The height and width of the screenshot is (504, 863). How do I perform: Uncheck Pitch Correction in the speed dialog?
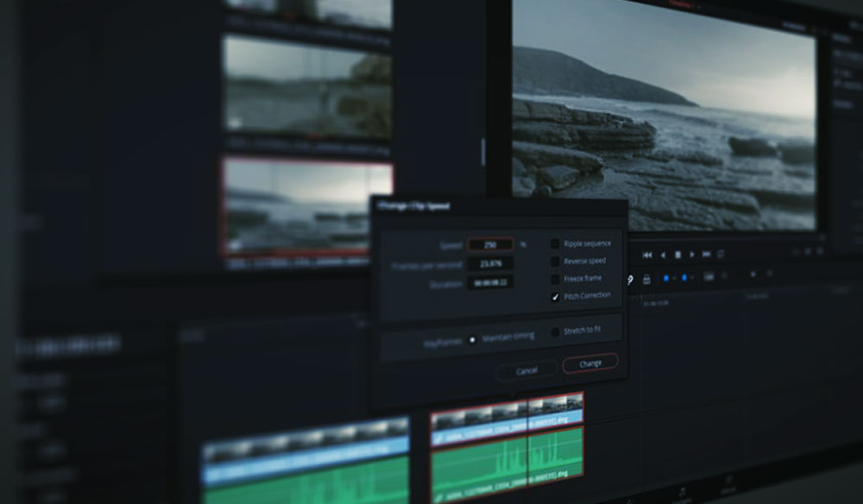pos(554,296)
